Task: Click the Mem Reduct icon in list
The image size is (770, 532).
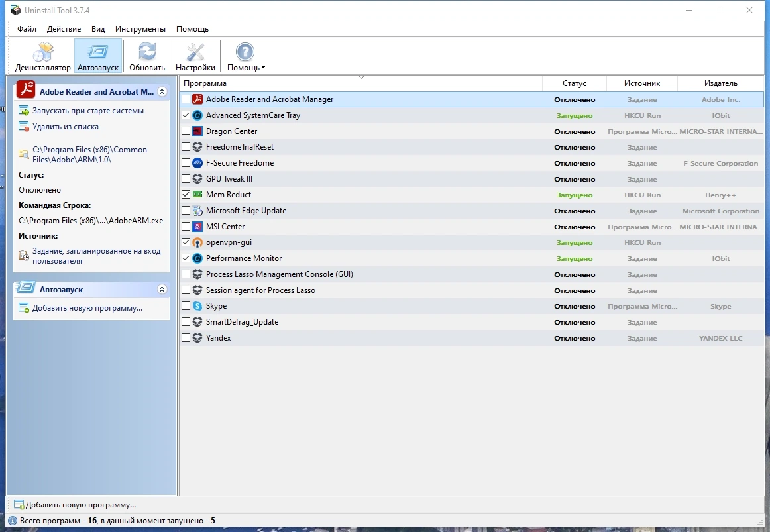Action: (x=197, y=195)
